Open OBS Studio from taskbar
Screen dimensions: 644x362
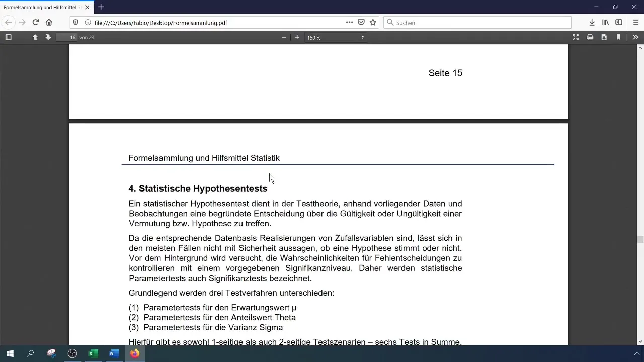point(72,353)
